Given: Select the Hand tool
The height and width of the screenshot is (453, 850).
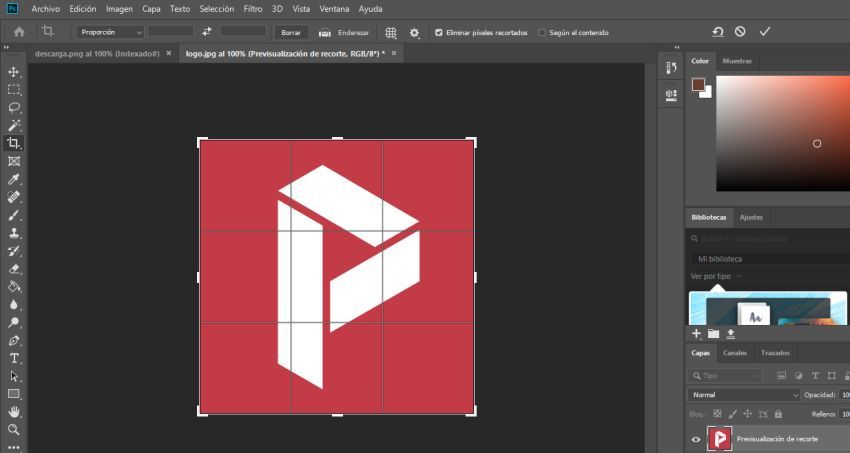Looking at the screenshot, I should pyautogui.click(x=14, y=412).
